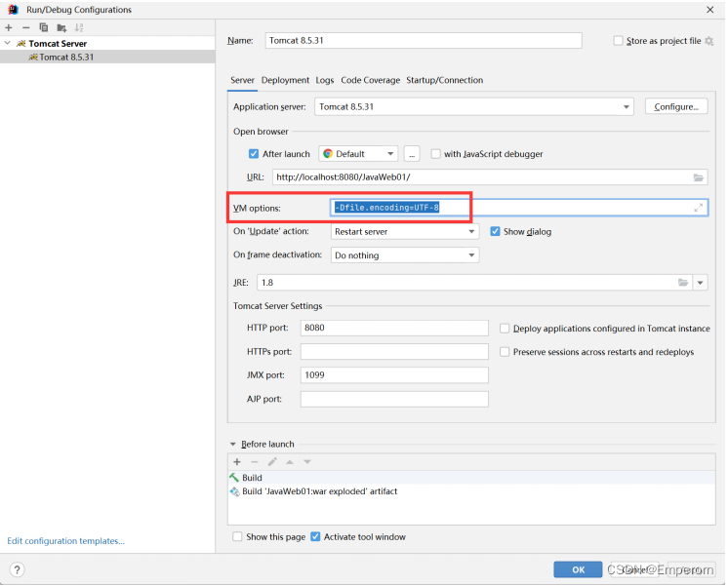Screen dimensions: 728x586
Task: Copy the selected configuration
Action: click(x=44, y=28)
